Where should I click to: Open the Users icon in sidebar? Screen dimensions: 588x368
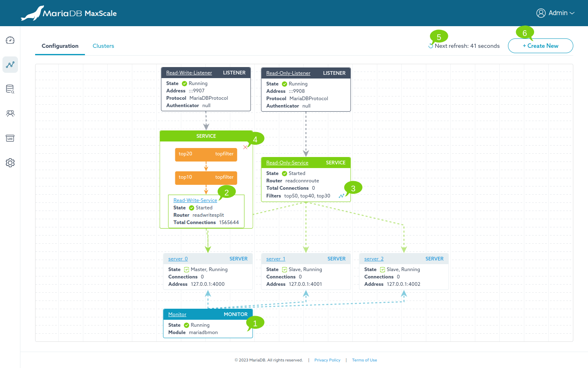click(x=10, y=114)
